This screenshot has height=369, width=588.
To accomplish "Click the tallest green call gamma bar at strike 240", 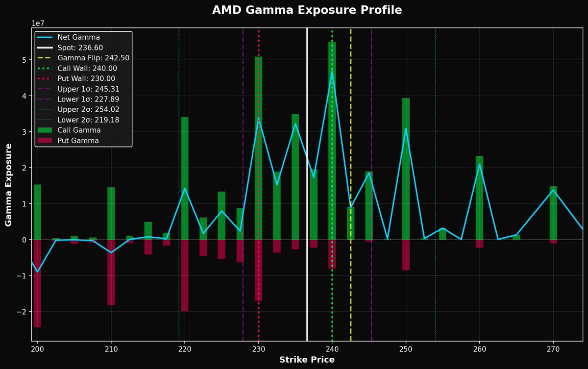I will click(332, 141).
